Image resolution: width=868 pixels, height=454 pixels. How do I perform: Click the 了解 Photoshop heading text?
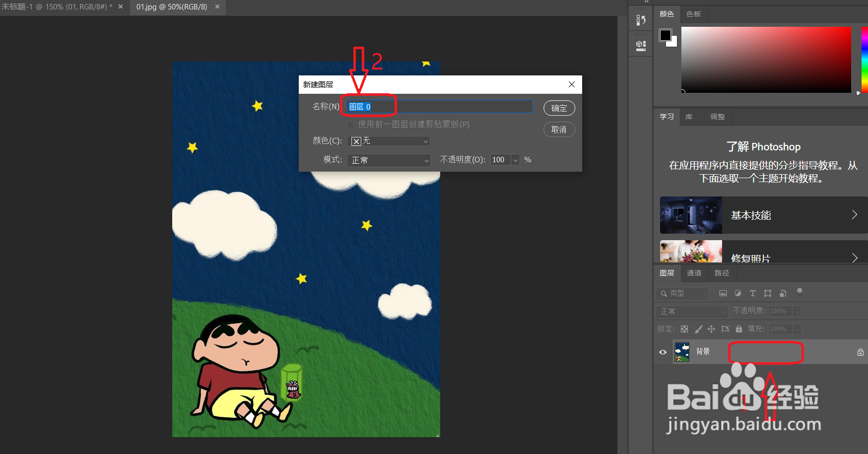763,147
